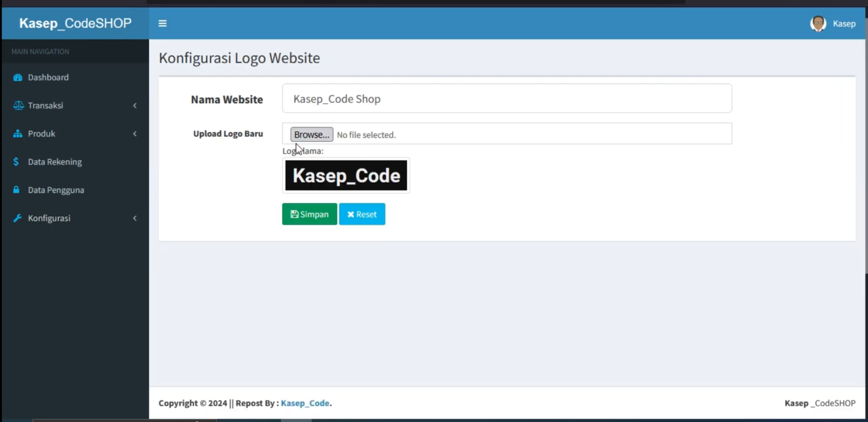
Task: Click the Produk sitemap icon
Action: pyautogui.click(x=18, y=134)
